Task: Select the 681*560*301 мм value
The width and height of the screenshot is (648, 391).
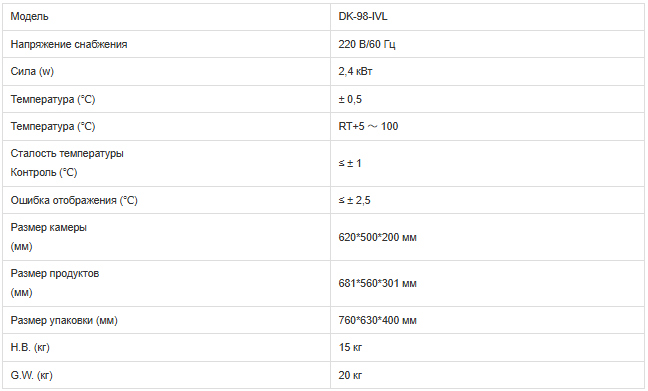Action: 377,284
